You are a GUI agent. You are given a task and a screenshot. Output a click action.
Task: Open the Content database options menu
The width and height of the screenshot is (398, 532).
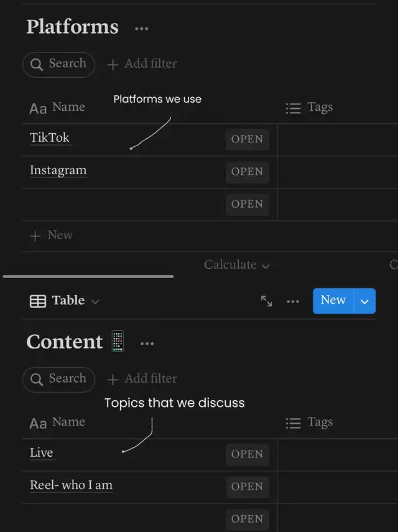[147, 343]
